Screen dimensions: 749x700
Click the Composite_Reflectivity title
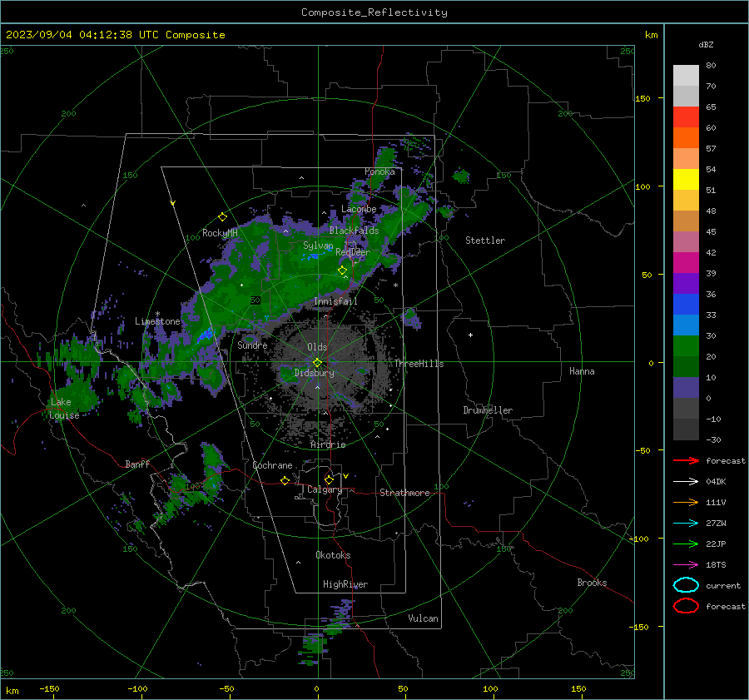coord(374,12)
